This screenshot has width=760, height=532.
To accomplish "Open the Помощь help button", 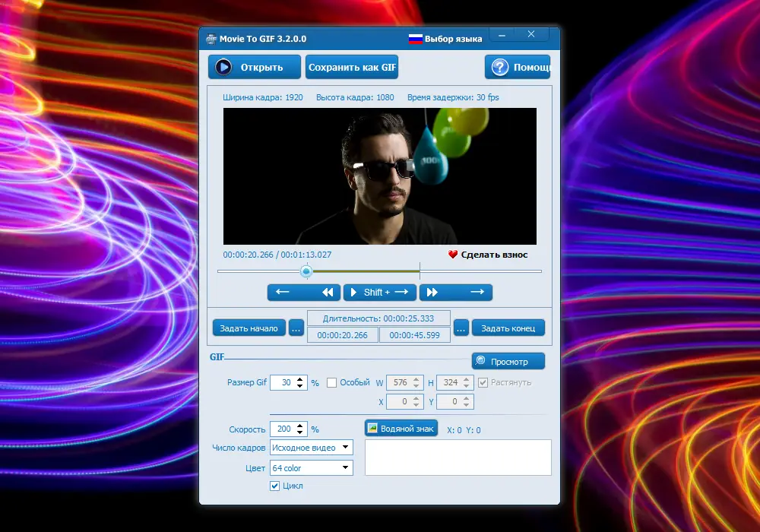I will (x=518, y=67).
